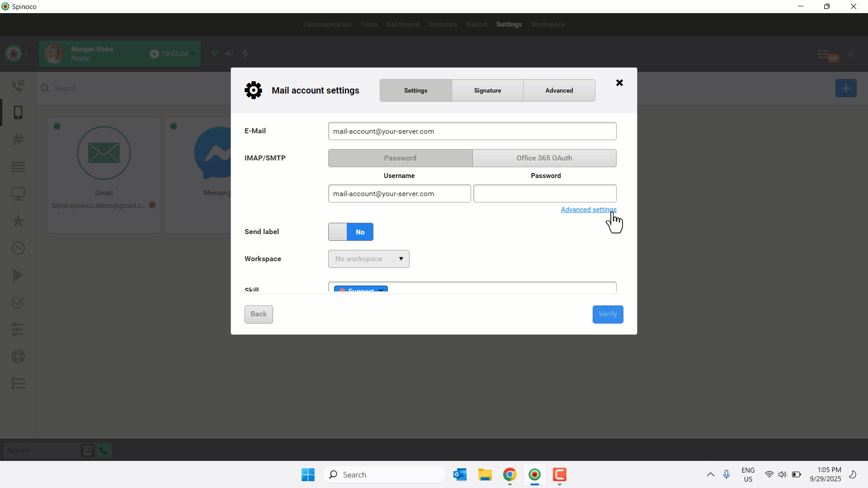Open the Advanced settings link
Viewport: 868px width, 488px height.
pyautogui.click(x=588, y=210)
